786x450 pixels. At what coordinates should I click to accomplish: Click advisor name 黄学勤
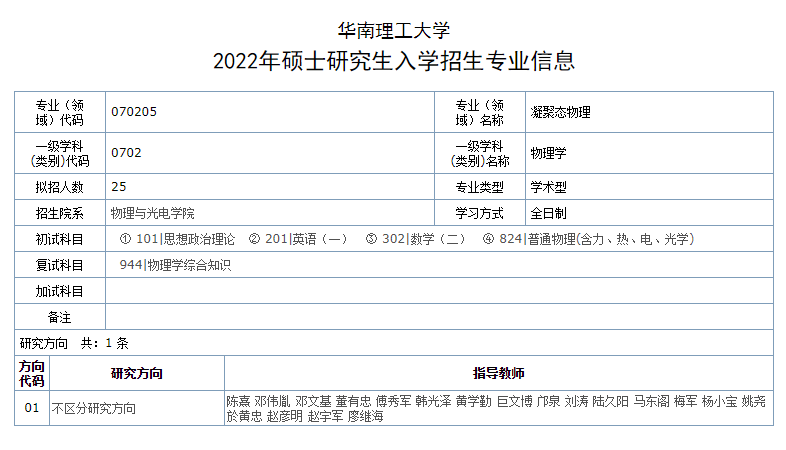click(x=474, y=401)
